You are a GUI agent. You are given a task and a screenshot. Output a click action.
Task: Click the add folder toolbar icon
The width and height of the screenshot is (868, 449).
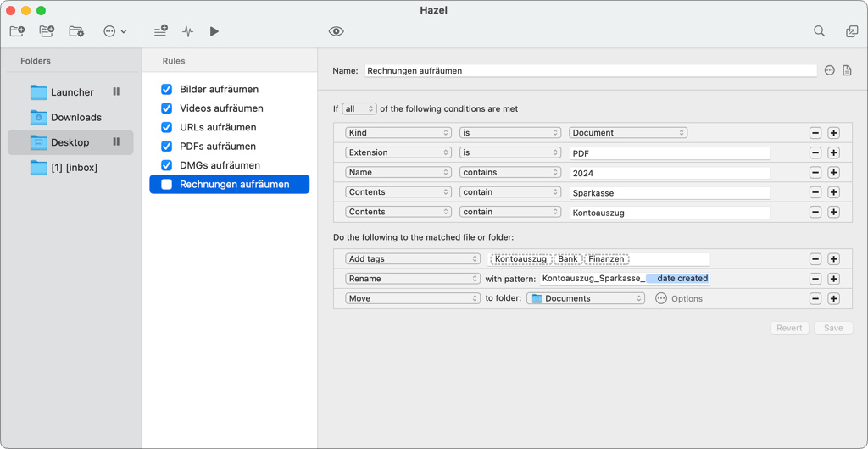point(17,31)
